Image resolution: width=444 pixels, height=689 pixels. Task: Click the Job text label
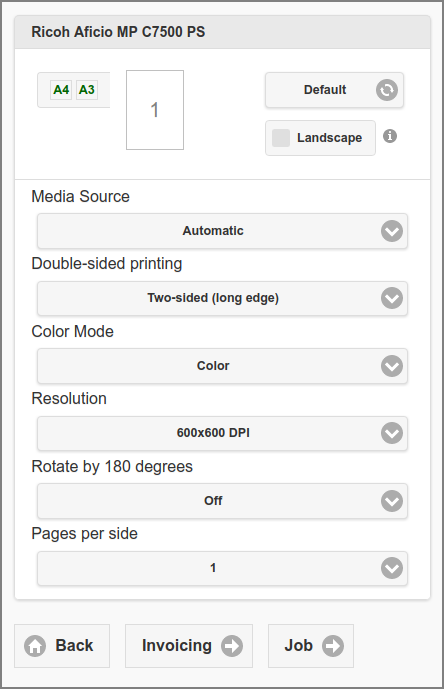pos(298,645)
